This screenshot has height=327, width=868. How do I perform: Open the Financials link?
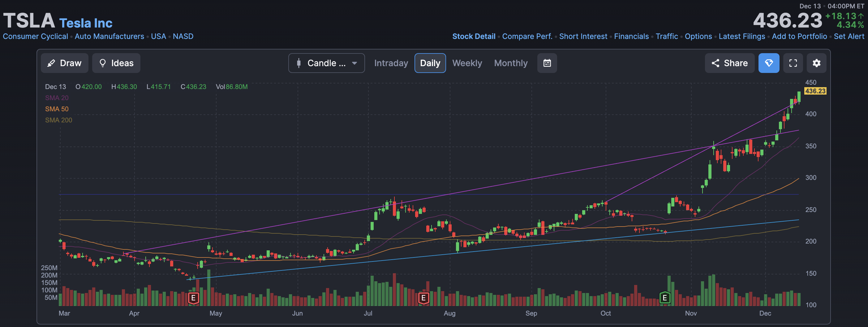click(631, 36)
